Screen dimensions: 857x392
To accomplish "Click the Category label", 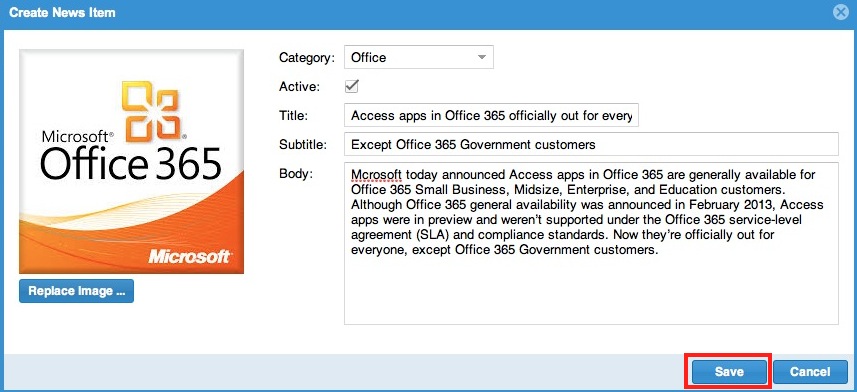I will tap(307, 57).
